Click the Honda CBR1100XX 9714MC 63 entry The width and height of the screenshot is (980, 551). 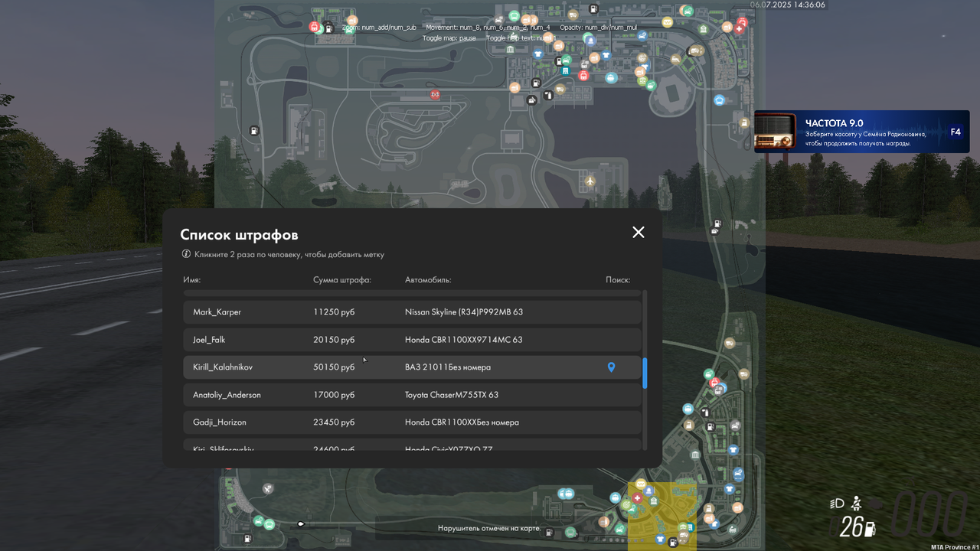pos(464,340)
